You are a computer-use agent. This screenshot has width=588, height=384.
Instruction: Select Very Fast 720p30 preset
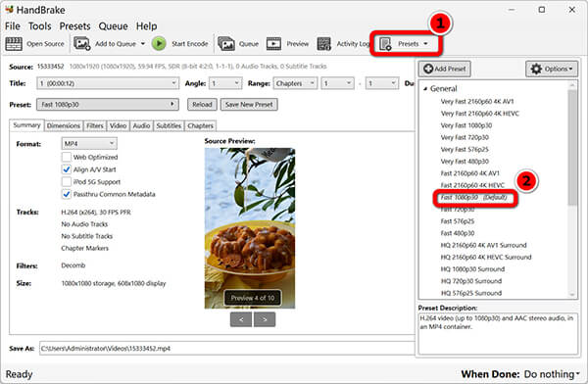(465, 137)
